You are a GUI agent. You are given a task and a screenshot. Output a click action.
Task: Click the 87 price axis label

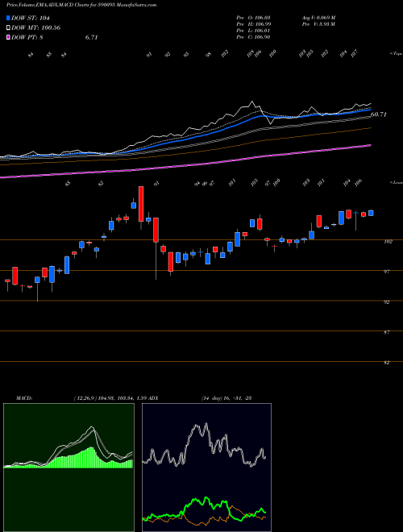click(386, 332)
